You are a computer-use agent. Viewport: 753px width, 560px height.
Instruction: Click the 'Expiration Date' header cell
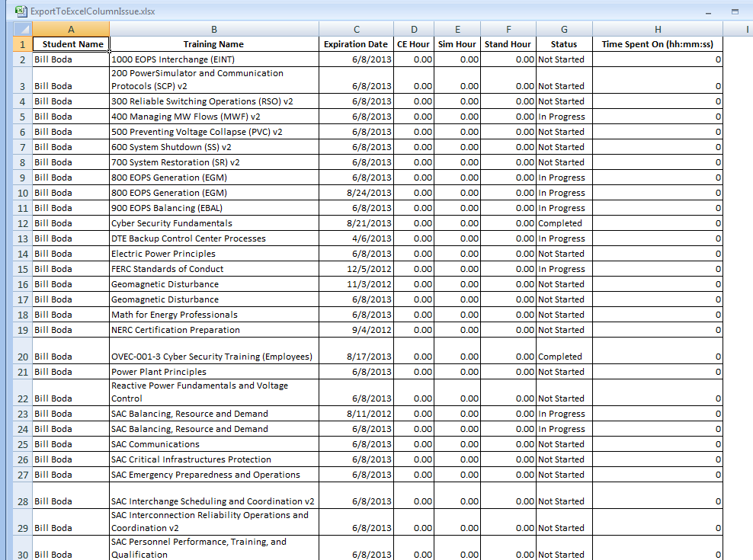click(x=357, y=44)
